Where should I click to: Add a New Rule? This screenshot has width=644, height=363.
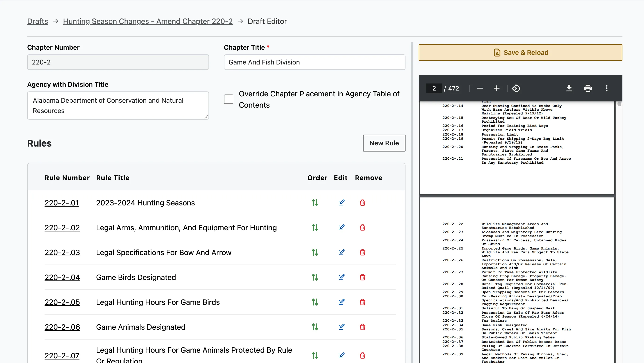(384, 143)
